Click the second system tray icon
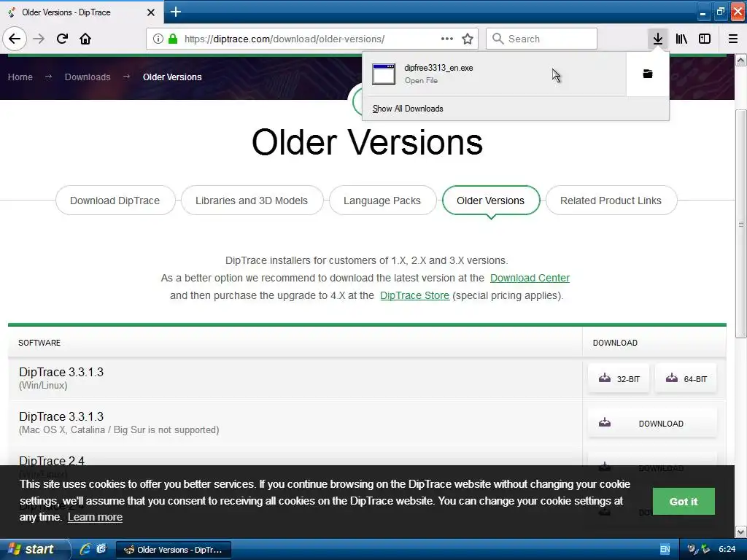 (705, 550)
